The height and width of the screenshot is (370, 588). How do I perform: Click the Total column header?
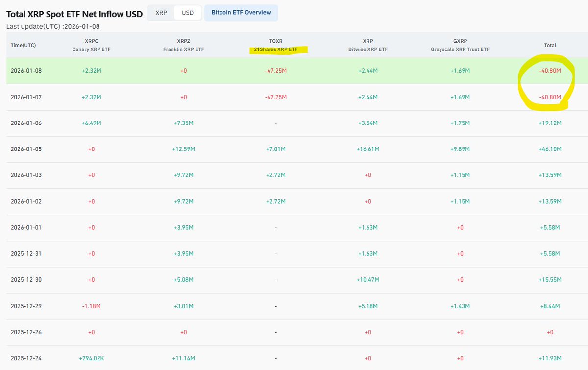point(550,45)
